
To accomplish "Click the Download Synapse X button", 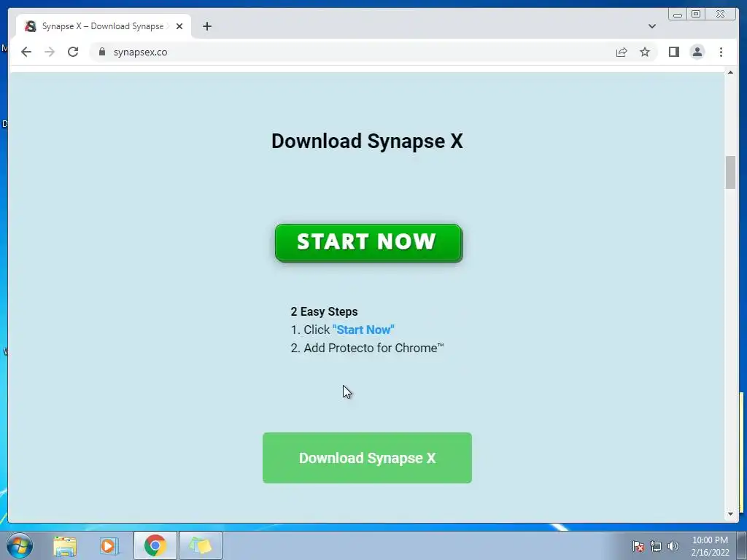I will pyautogui.click(x=367, y=458).
